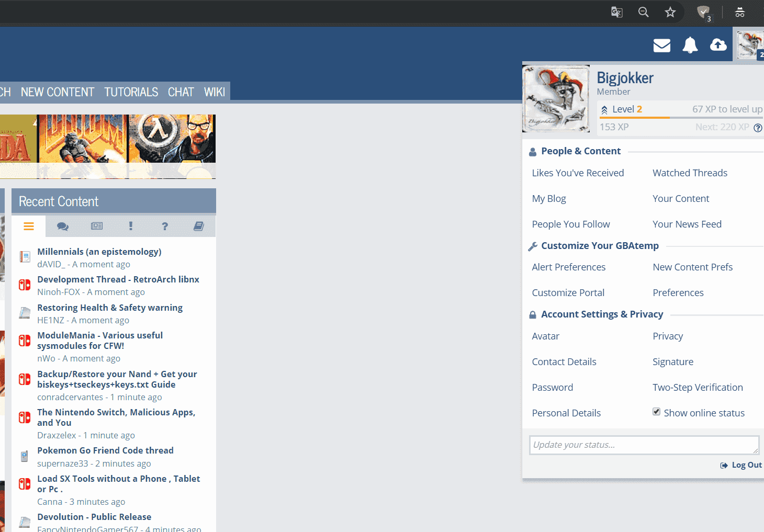Click the Switch icon beside Malicious Apps thread
This screenshot has width=764, height=532.
click(x=25, y=417)
